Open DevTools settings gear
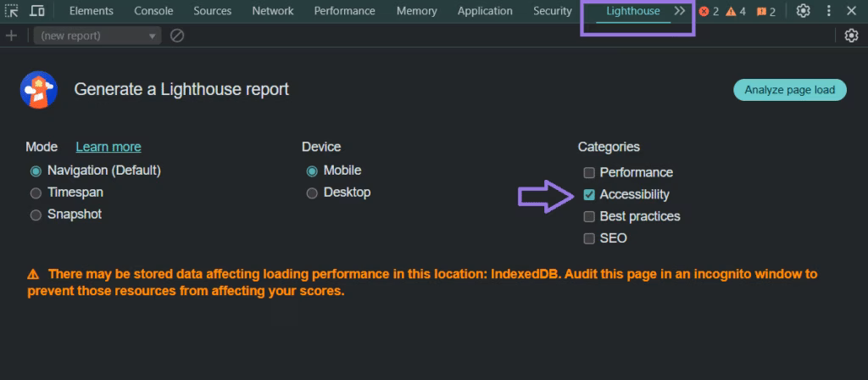868x380 pixels. click(x=804, y=11)
